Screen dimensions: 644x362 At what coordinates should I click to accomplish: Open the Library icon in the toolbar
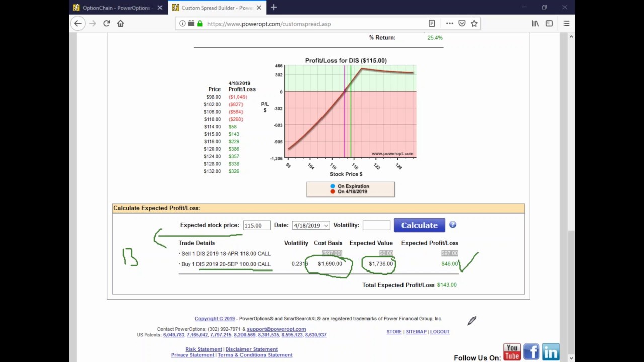535,24
